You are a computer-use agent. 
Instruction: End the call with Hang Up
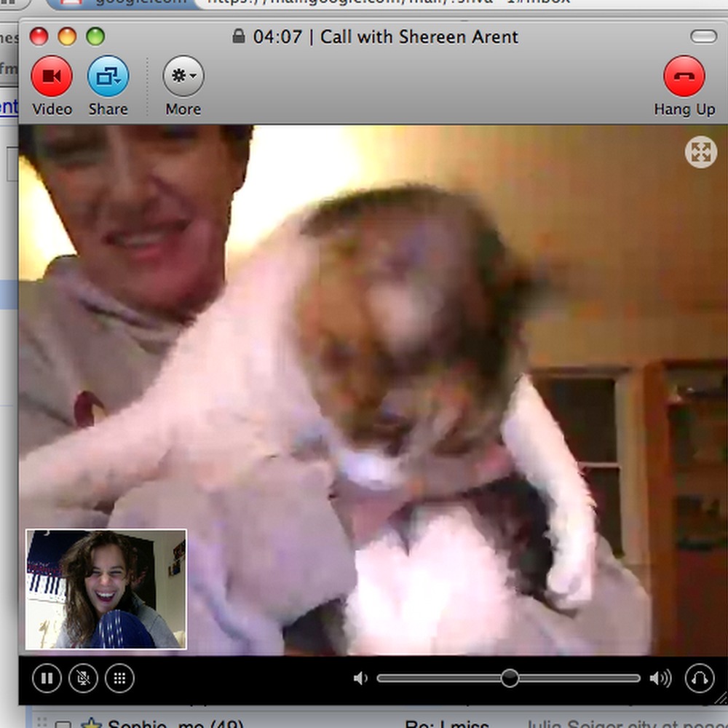[x=684, y=77]
